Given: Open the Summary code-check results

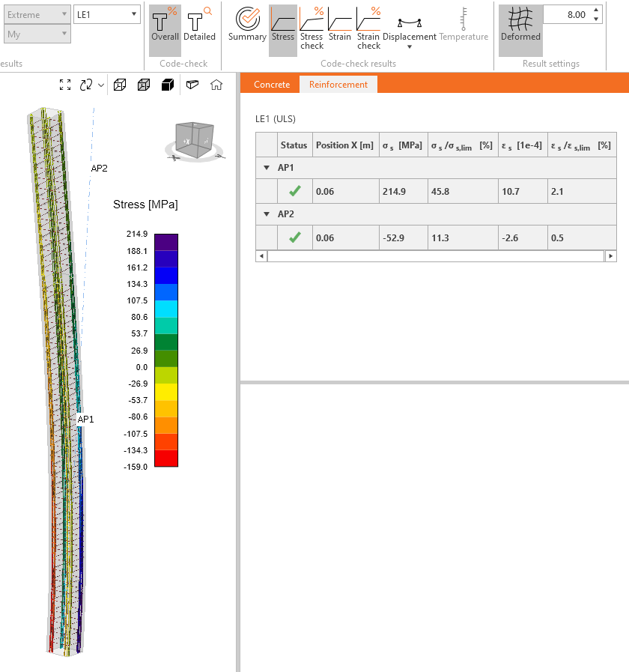Looking at the screenshot, I should [247, 25].
